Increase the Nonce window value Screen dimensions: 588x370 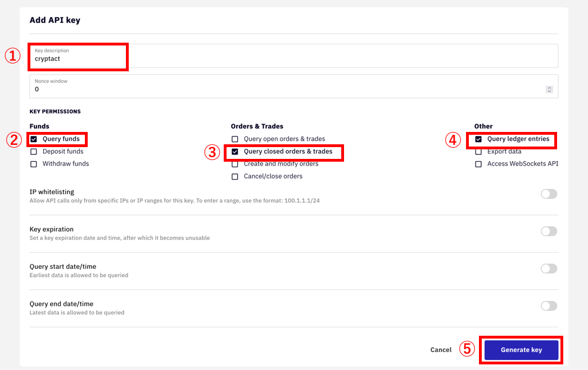549,87
